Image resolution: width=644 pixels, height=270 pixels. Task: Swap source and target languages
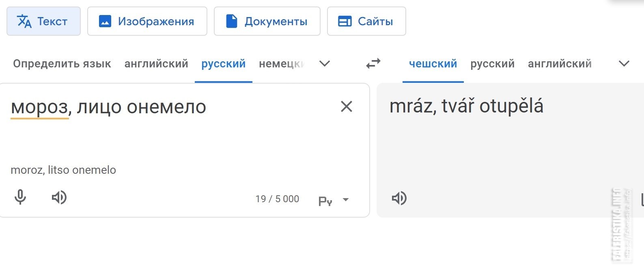(373, 64)
